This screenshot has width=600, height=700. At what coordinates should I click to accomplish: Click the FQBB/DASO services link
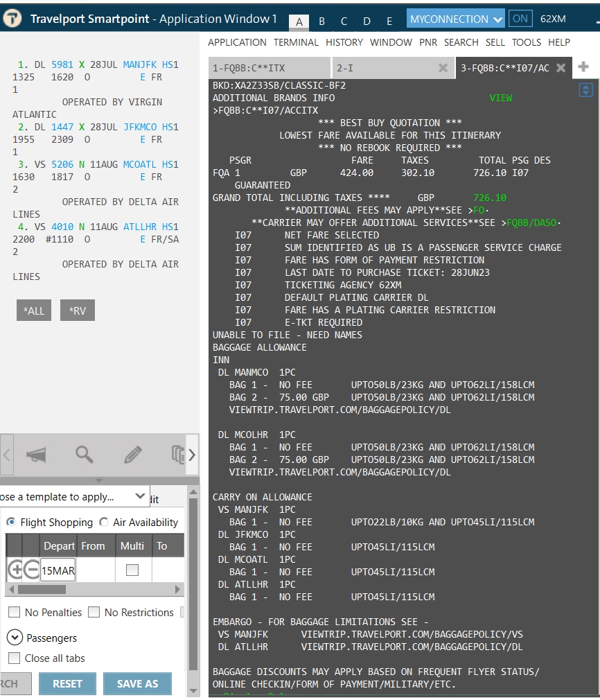531,222
